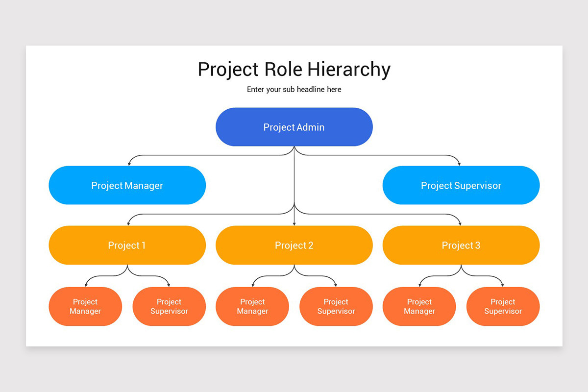Click the Project Manager box on the left

click(x=127, y=185)
